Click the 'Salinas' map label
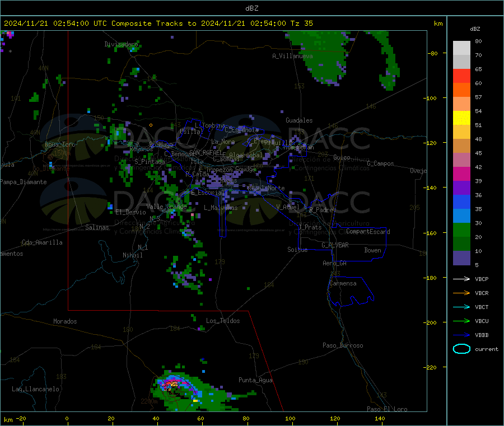Image resolution: width=504 pixels, height=426 pixels. 97,227
